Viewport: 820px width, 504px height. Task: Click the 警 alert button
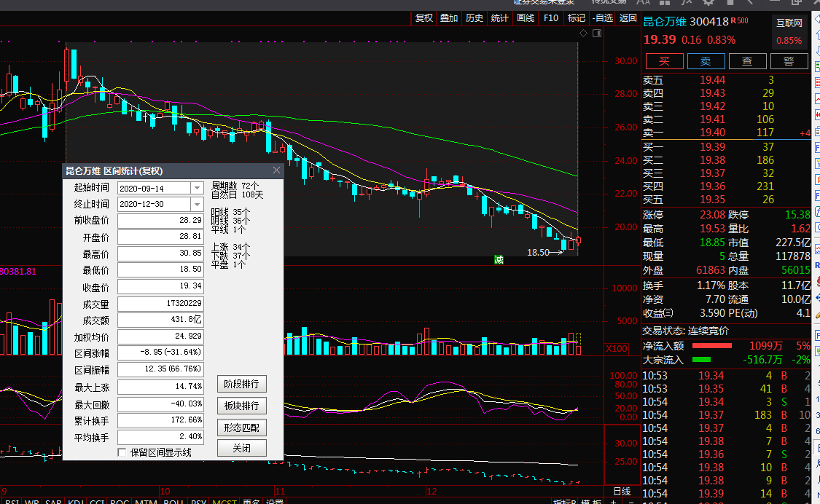point(789,61)
